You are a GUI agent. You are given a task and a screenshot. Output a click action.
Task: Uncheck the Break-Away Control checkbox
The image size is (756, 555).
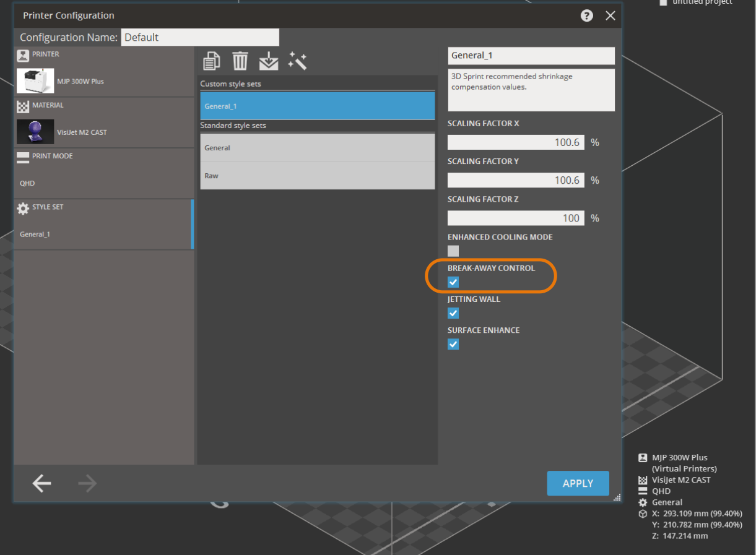pos(453,282)
